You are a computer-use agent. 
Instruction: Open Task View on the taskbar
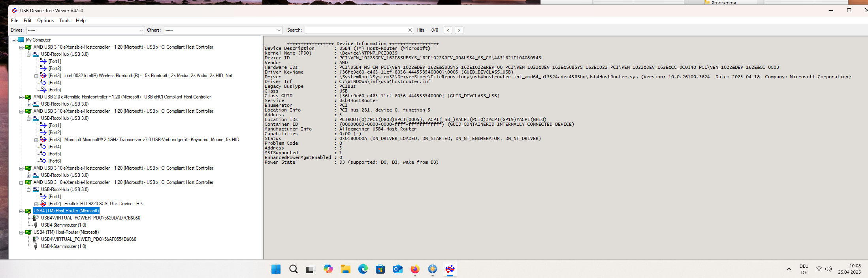[311, 269]
